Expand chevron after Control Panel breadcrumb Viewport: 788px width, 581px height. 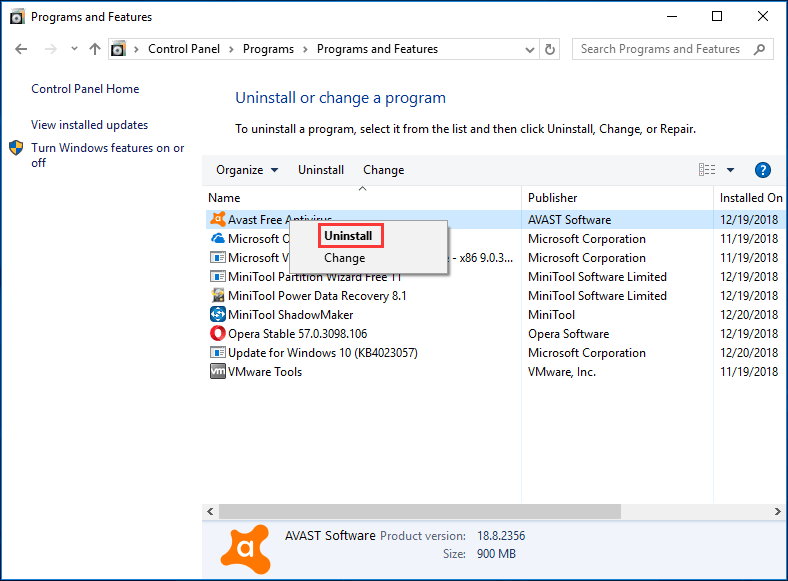[231, 49]
